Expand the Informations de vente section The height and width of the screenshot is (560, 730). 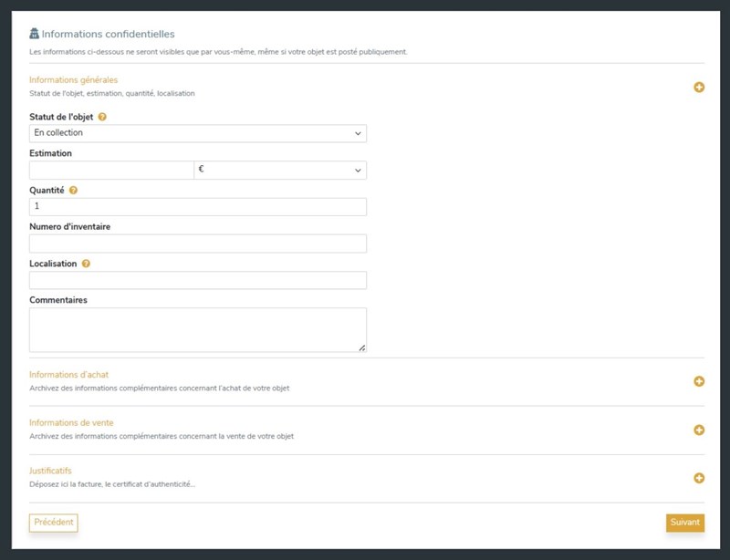(699, 430)
